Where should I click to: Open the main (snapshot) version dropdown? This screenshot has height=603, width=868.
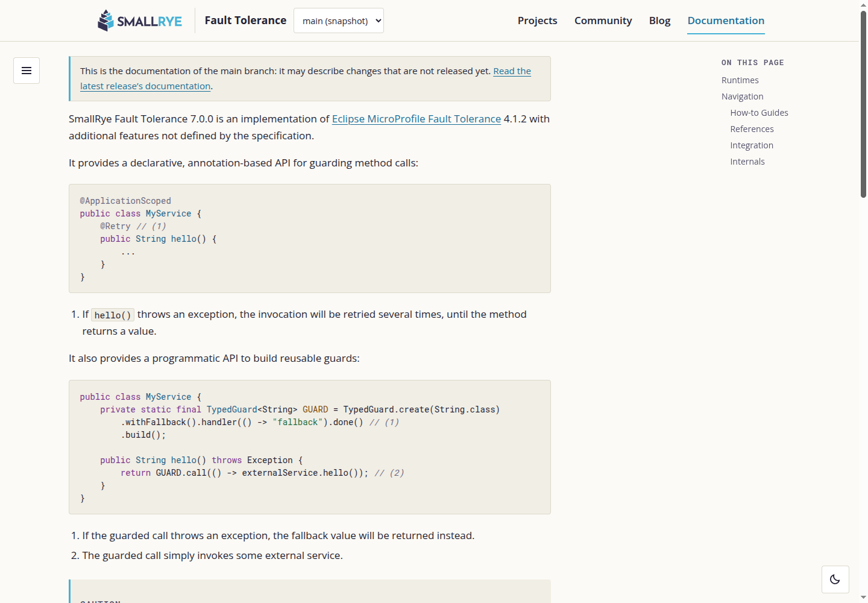coord(339,21)
